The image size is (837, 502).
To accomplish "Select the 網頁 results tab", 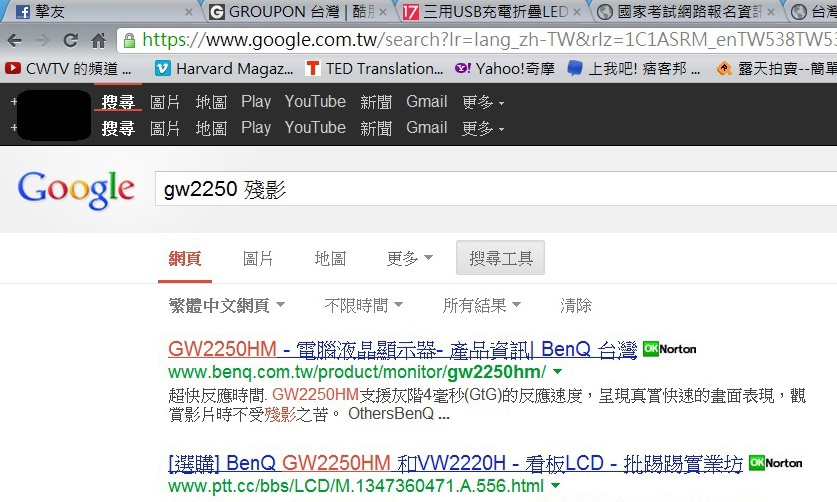I will tap(185, 259).
